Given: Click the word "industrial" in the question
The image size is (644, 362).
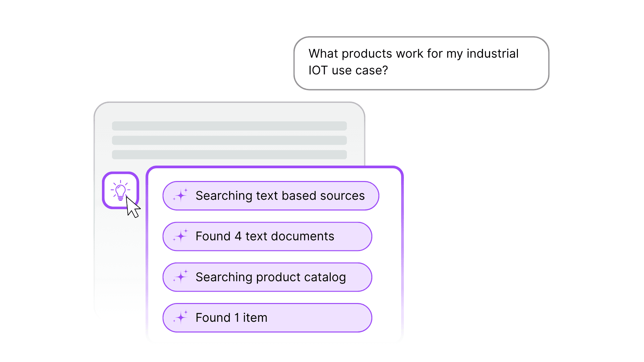Looking at the screenshot, I should 492,54.
